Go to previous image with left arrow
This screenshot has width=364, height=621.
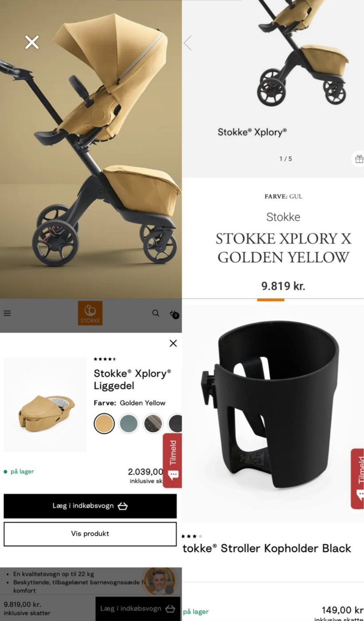pyautogui.click(x=188, y=43)
